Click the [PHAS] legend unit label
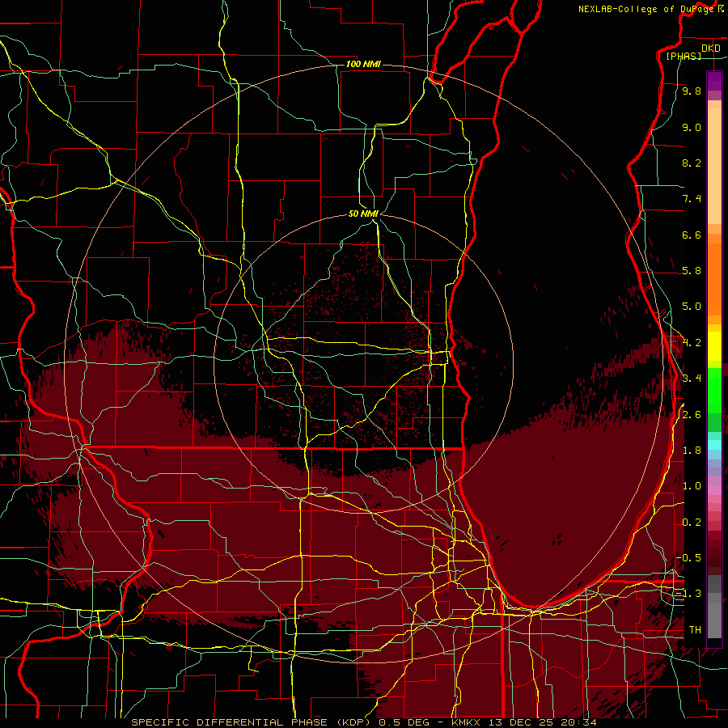728x728 pixels. 684,56
